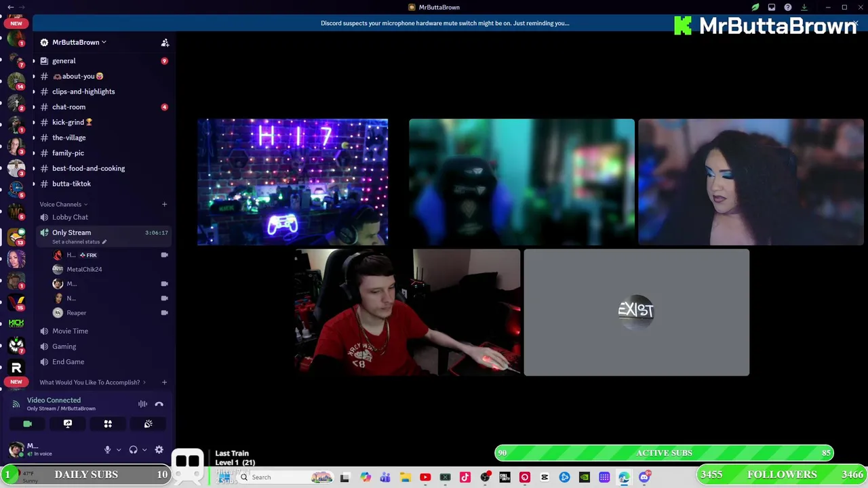Expand the about-you channel arrow
868x488 pixels.
click(34, 77)
